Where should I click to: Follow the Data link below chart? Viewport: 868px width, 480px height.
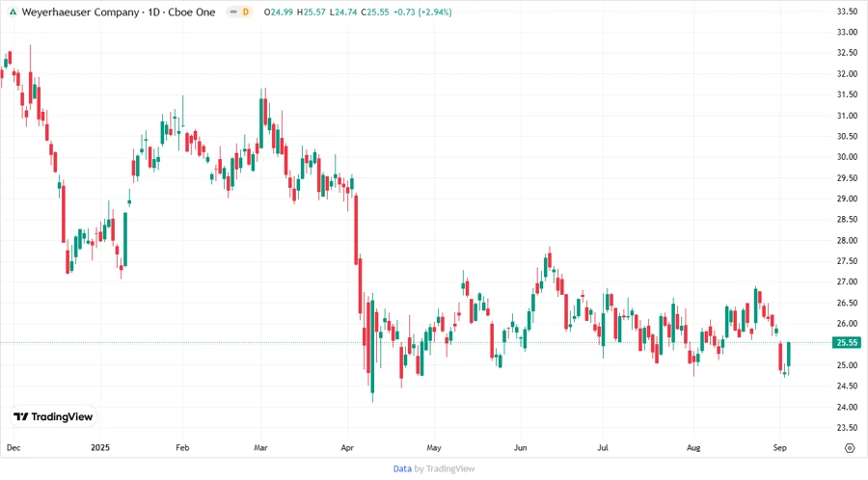pyautogui.click(x=402, y=469)
